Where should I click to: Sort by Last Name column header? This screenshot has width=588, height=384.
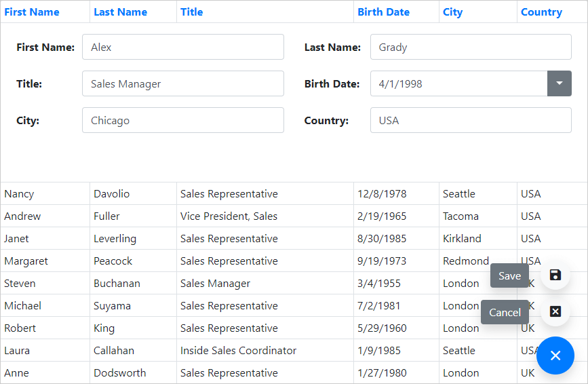pyautogui.click(x=120, y=12)
